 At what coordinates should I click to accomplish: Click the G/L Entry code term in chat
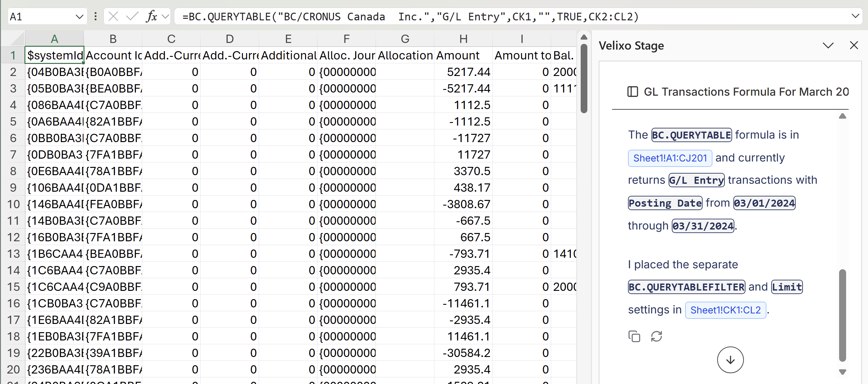697,180
